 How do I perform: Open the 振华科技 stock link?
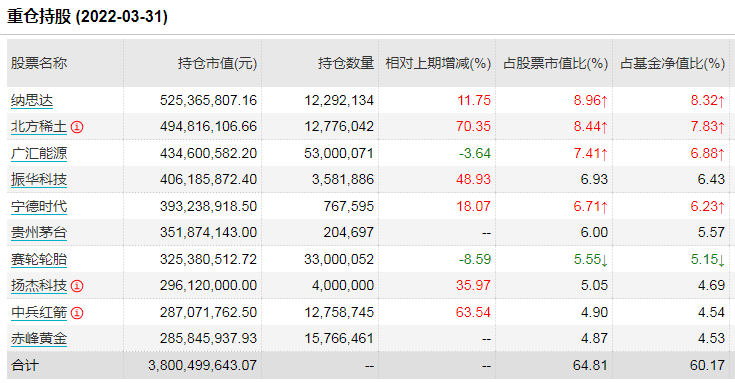(x=39, y=180)
